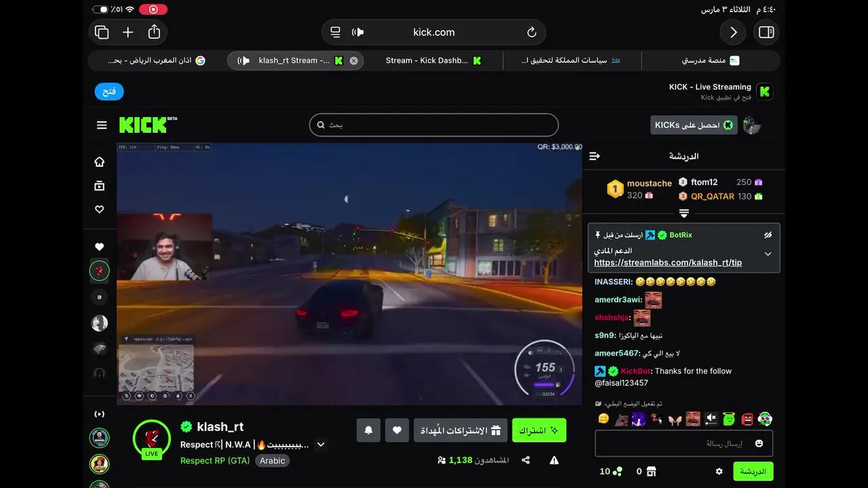
Task: Switch to منصة مدرستي tab
Action: (x=710, y=60)
